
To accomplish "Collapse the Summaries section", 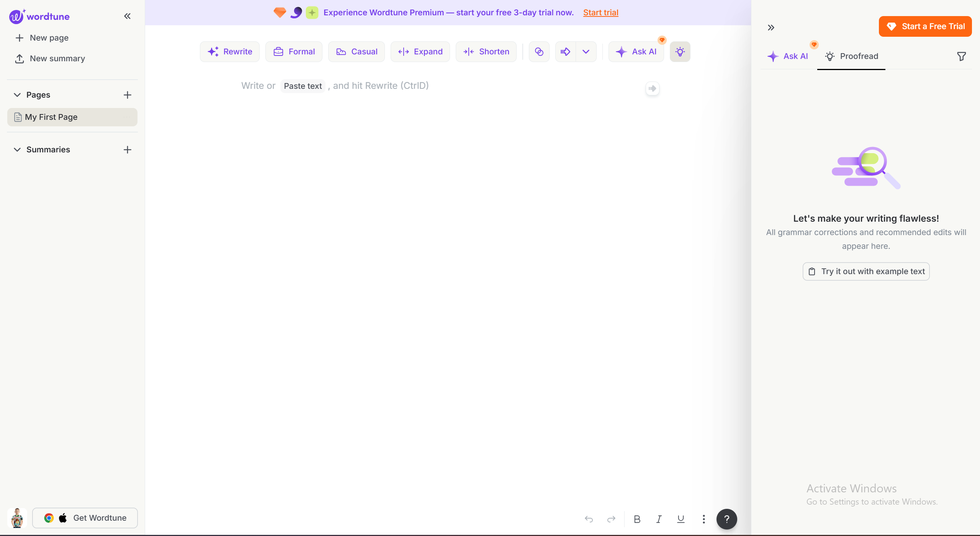I will [x=17, y=149].
